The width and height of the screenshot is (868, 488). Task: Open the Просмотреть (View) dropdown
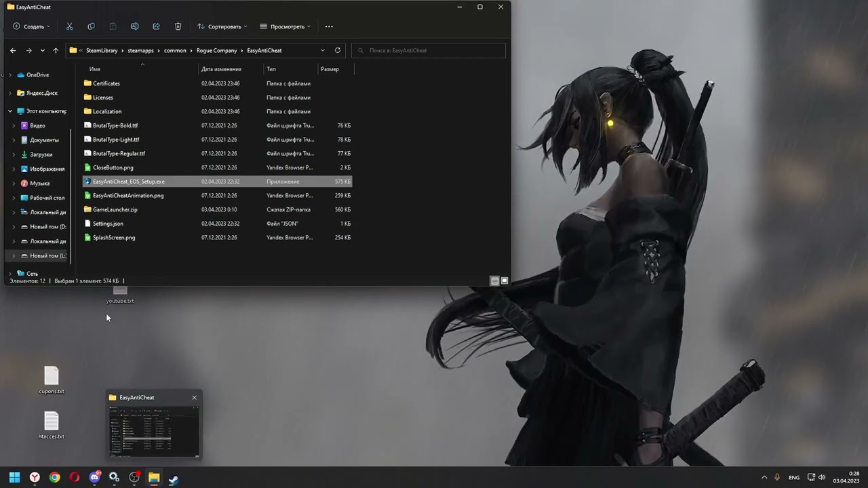pos(285,26)
